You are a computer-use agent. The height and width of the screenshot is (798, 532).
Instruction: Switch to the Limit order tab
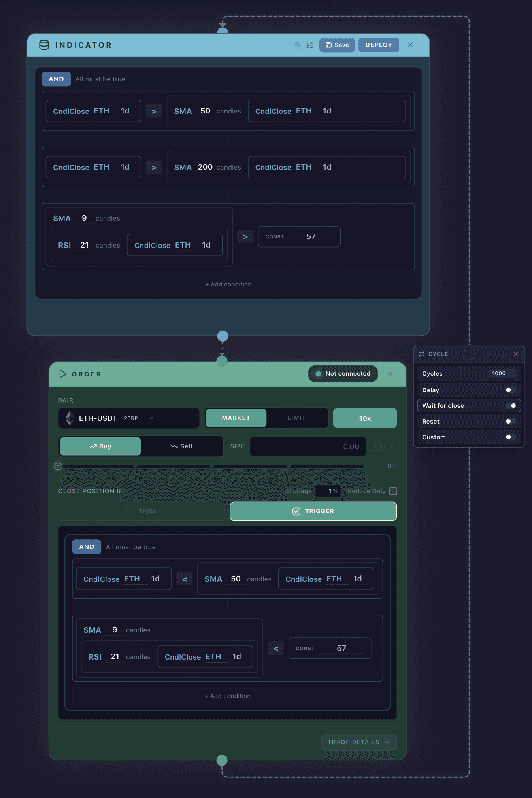click(296, 418)
